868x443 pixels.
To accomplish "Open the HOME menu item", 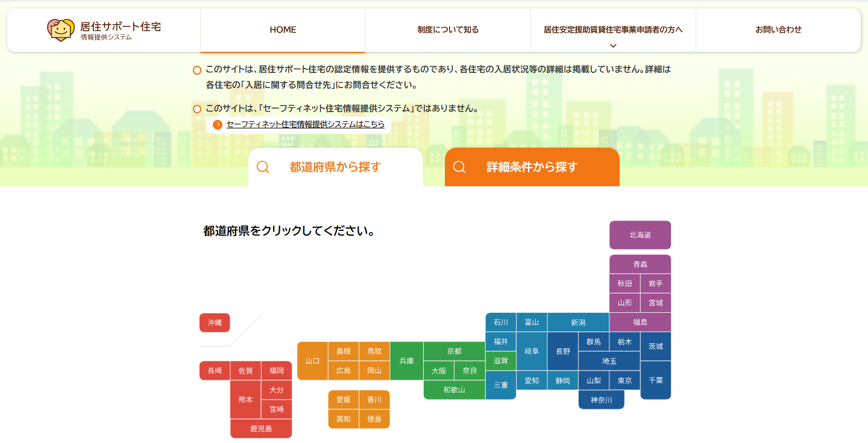I will tap(283, 30).
